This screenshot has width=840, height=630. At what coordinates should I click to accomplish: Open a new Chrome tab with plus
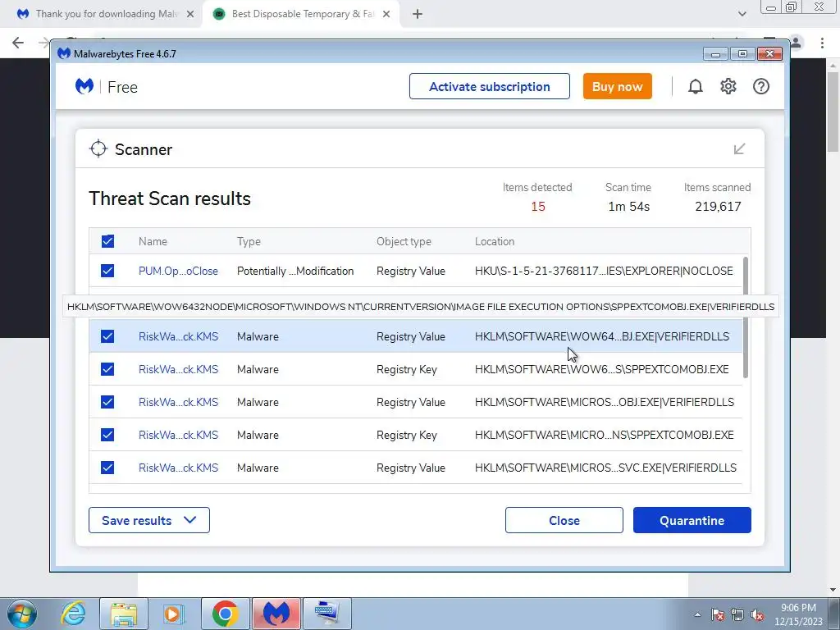418,15
